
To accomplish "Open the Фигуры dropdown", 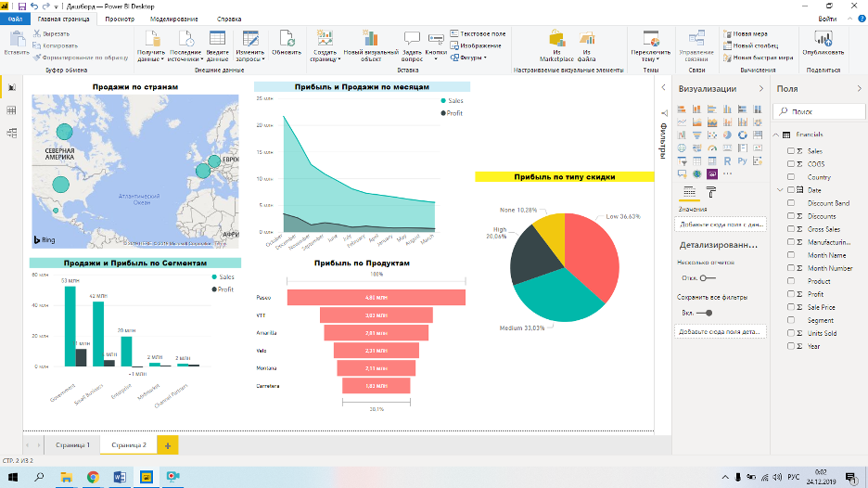I will coord(469,58).
